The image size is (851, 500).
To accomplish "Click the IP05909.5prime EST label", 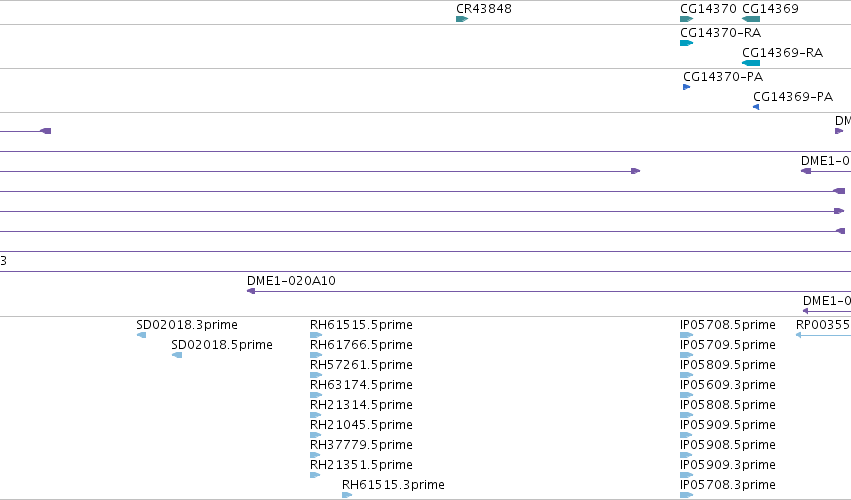I will 727,425.
